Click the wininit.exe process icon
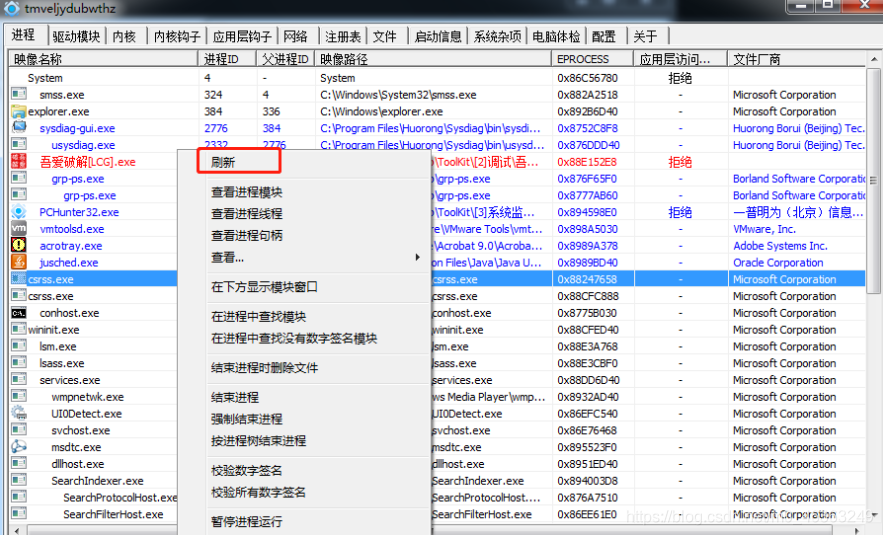This screenshot has width=883, height=535. (19, 329)
